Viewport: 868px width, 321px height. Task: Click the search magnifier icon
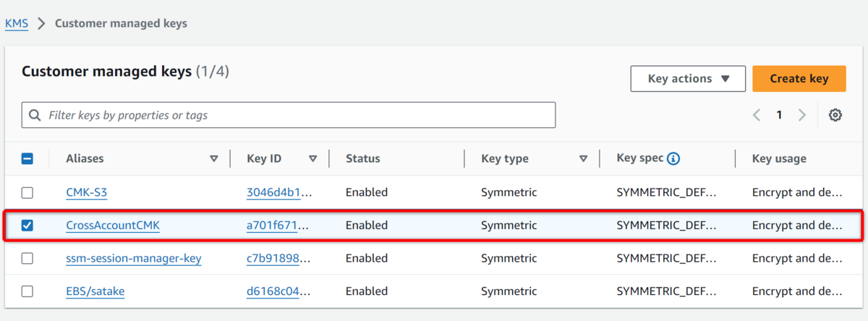(35, 115)
